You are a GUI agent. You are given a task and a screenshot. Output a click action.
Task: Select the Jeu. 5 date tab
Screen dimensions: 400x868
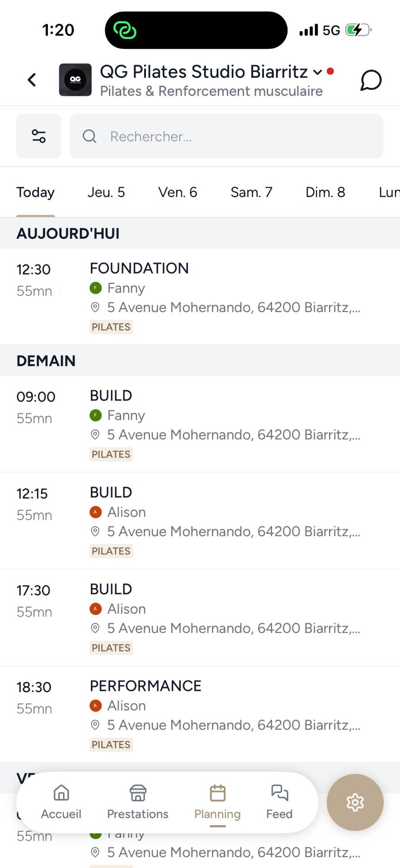106,193
